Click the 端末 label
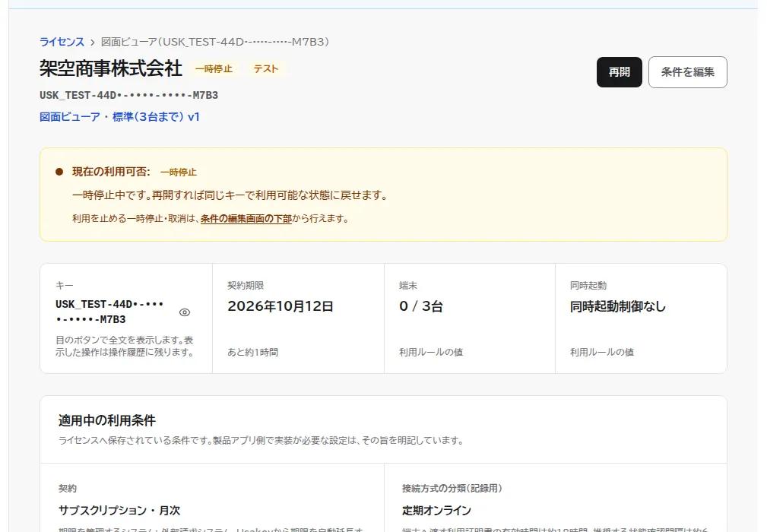Image resolution: width=767 pixels, height=532 pixels. pyautogui.click(x=408, y=286)
